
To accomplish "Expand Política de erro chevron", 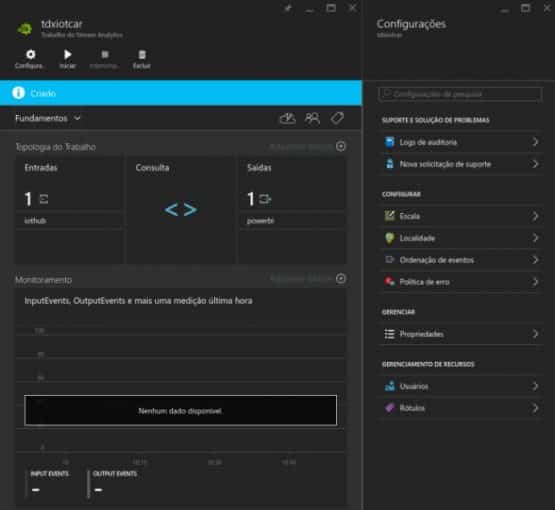I will click(x=535, y=282).
